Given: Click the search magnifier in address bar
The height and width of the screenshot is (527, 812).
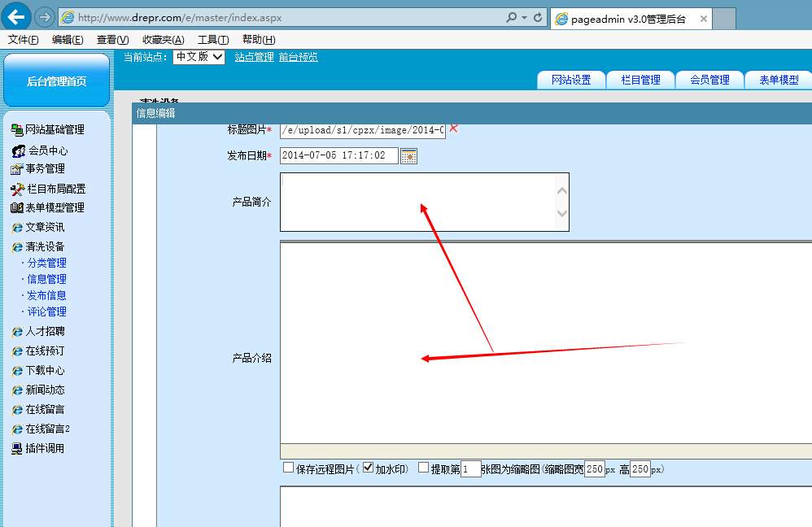Looking at the screenshot, I should click(511, 17).
